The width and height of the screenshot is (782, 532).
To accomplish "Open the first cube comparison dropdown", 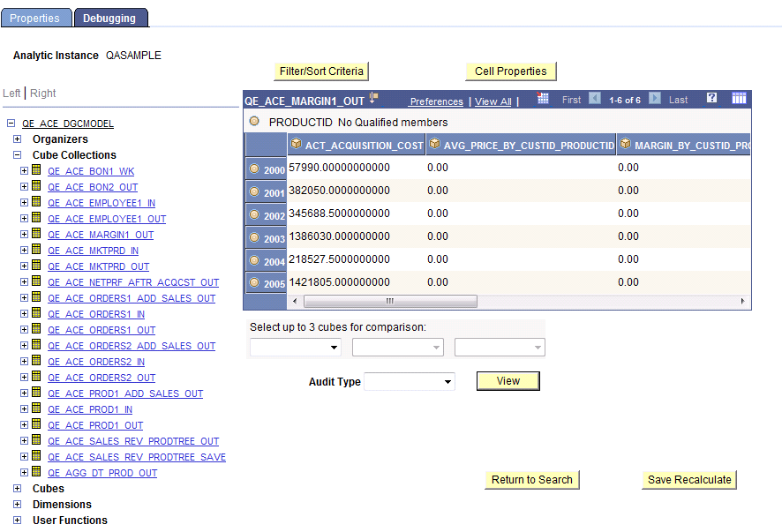I will tap(295, 348).
